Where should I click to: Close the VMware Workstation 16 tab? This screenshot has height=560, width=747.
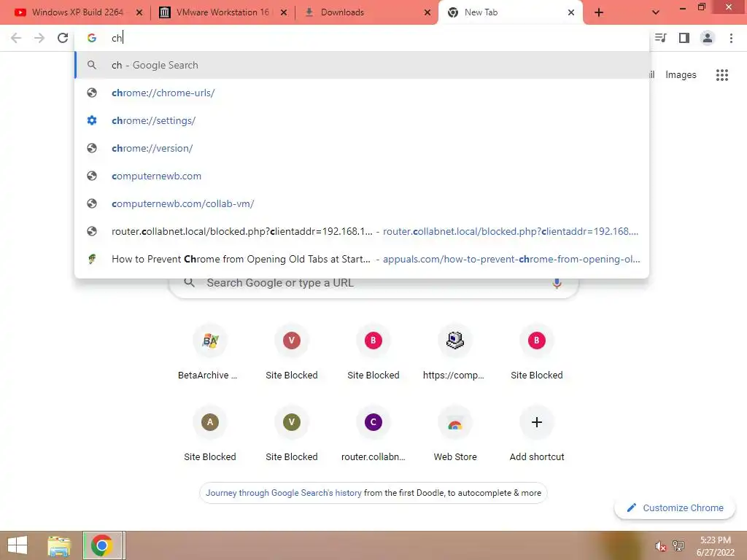(x=284, y=12)
